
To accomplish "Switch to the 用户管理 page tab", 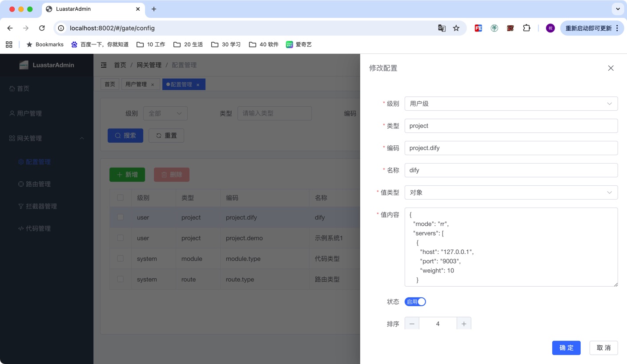I will tap(136, 84).
